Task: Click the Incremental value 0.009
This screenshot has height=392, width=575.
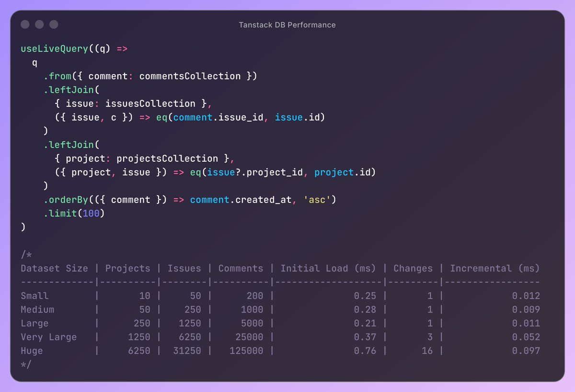Action: coord(526,310)
